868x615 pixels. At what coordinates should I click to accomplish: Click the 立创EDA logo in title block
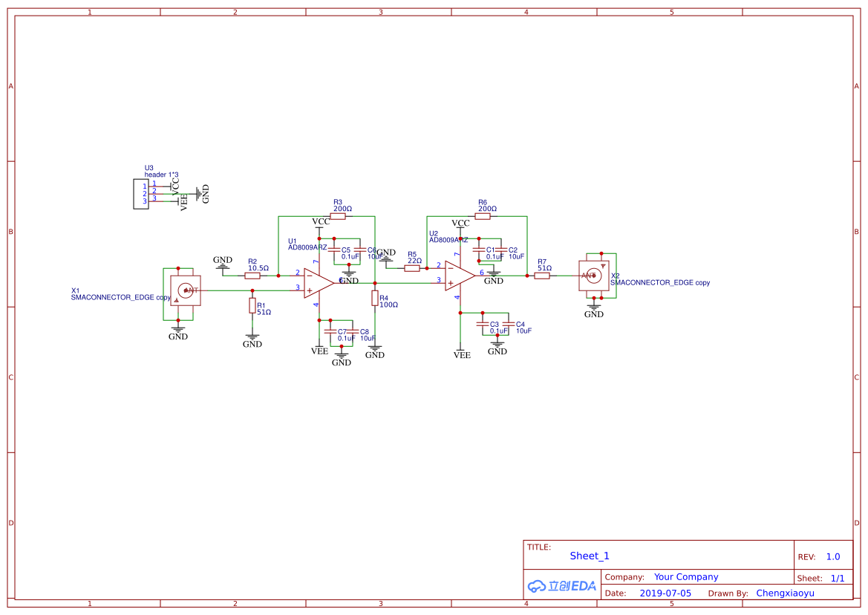(562, 586)
